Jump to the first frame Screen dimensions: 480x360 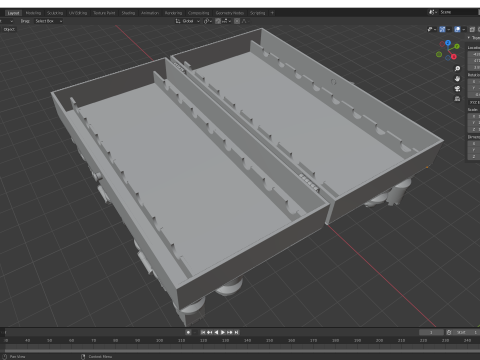(x=203, y=332)
